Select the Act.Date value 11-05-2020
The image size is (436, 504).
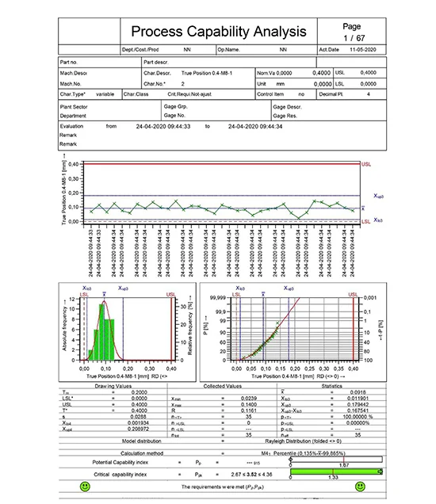[363, 50]
